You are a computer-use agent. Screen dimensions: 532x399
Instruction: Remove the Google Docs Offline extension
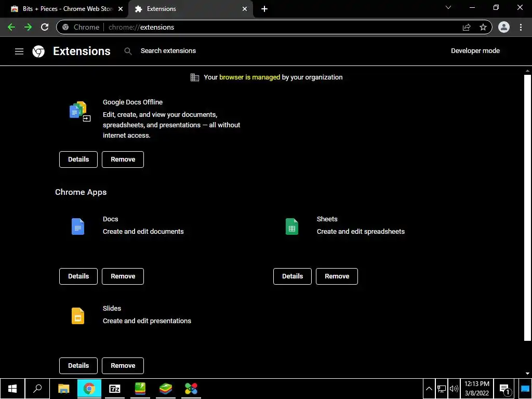123,159
